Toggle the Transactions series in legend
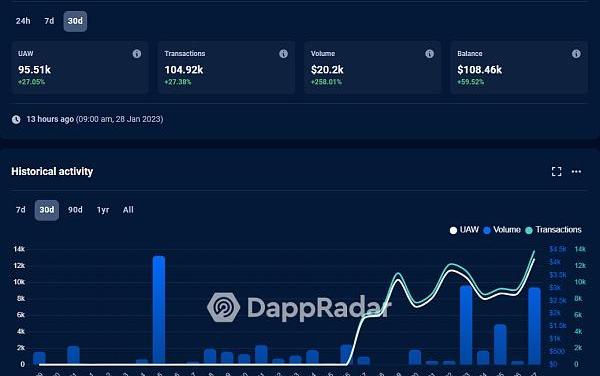600x376 pixels. 553,230
